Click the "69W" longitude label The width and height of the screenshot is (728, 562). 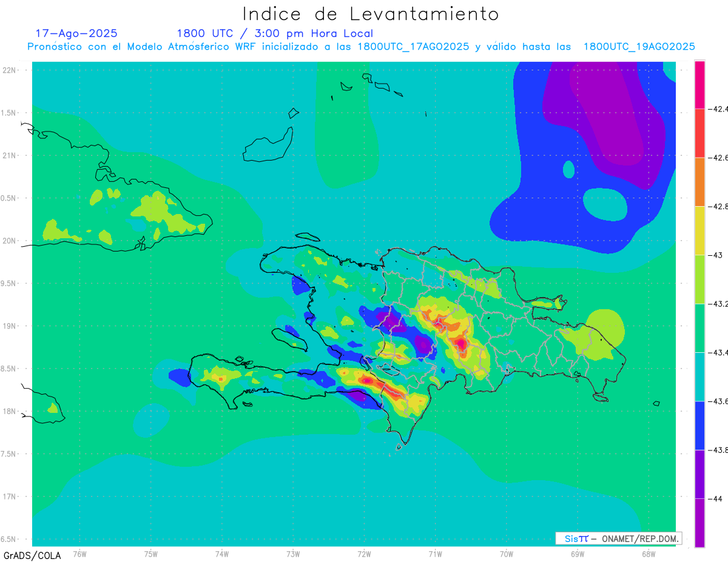(578, 554)
